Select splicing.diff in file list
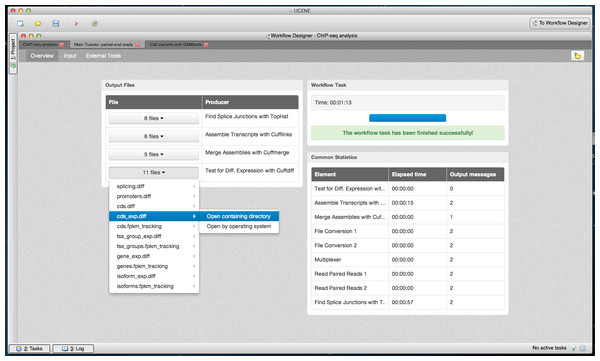The height and width of the screenshot is (361, 600). tap(154, 186)
